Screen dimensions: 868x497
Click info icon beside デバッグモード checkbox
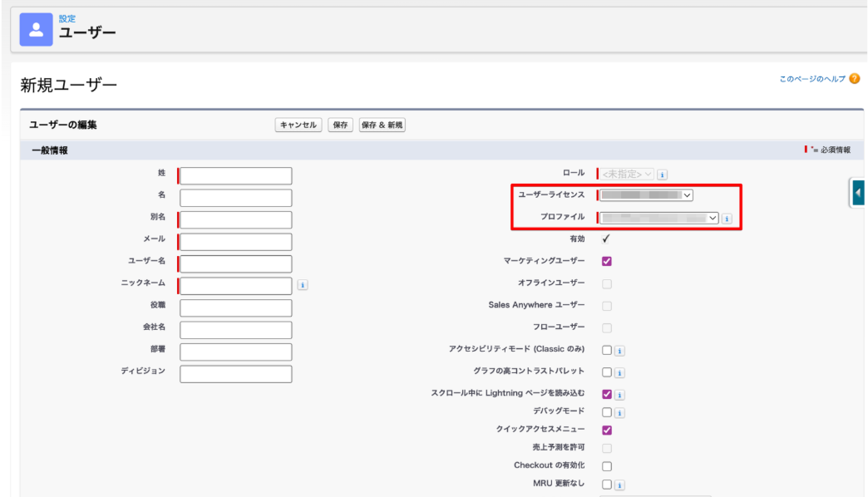click(x=619, y=413)
